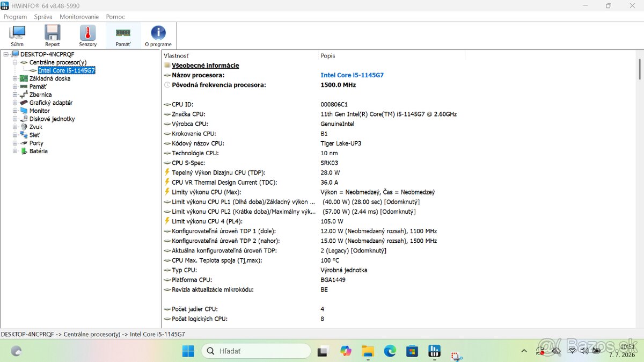Select the Tepelný Výkon Dizajnu CPU (TDP) row

[x=399, y=172]
